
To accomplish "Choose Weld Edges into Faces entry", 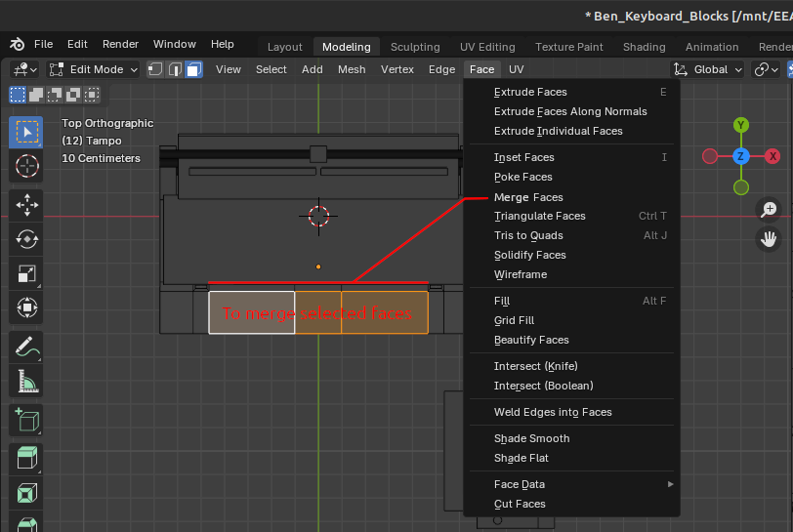I will [x=571, y=412].
